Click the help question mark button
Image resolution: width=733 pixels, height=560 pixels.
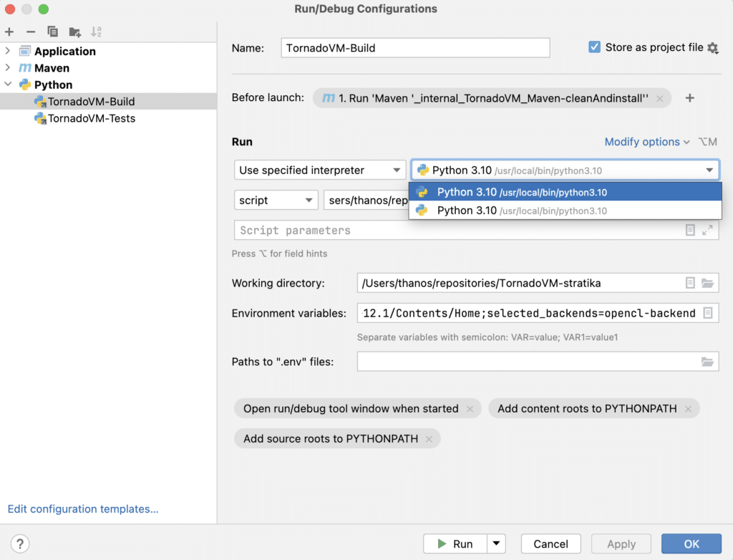[21, 544]
